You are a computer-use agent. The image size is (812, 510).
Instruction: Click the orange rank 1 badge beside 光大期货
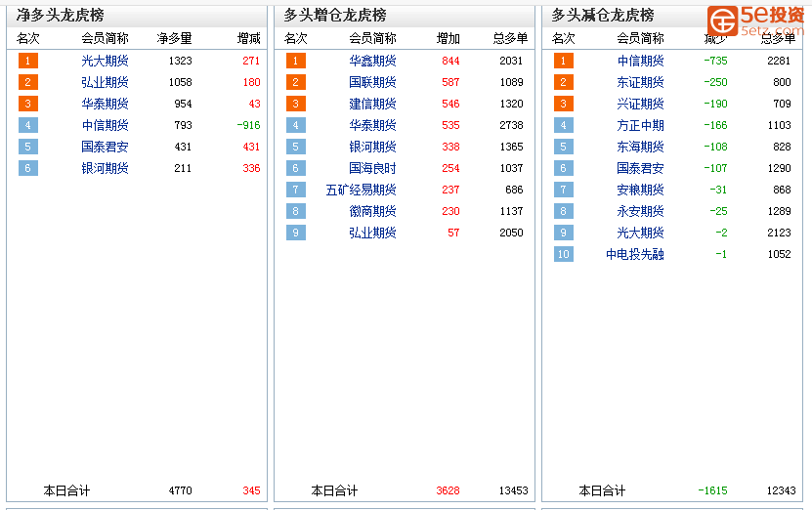coord(28,61)
